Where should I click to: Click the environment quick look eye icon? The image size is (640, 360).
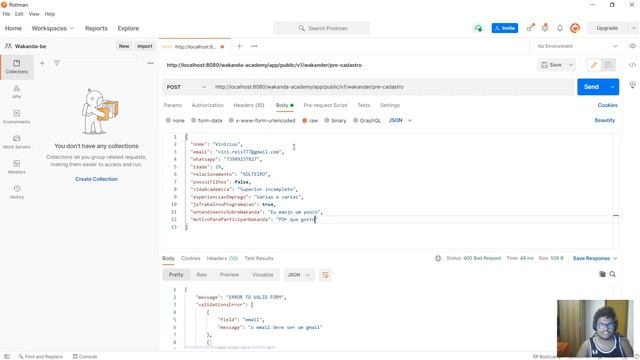click(x=632, y=46)
